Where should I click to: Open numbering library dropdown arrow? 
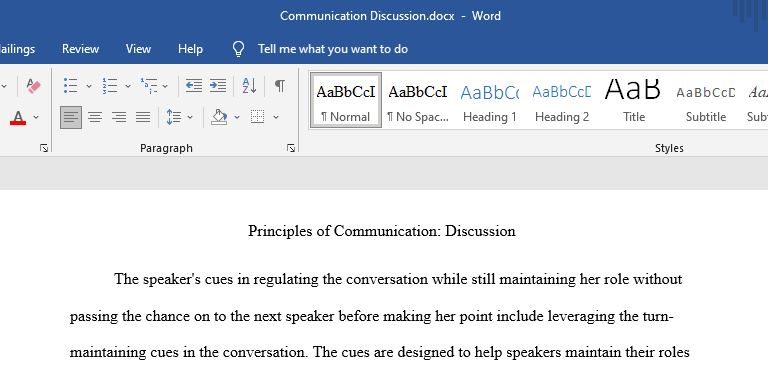tap(128, 86)
